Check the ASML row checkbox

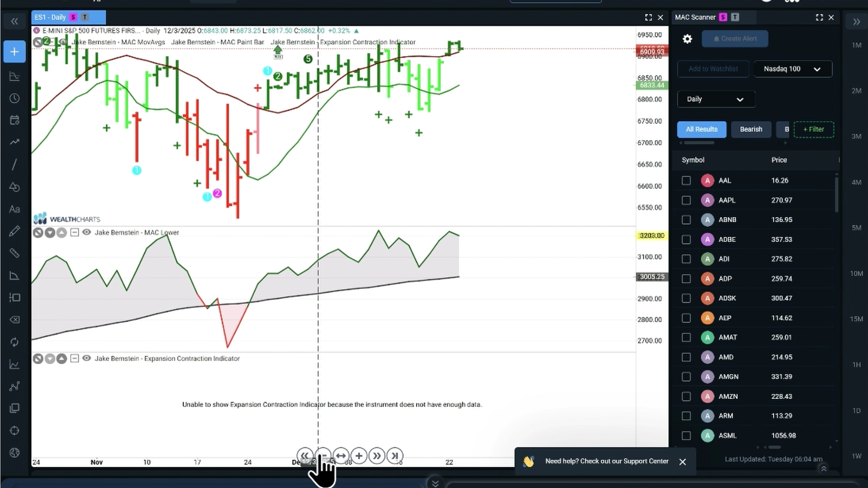(x=686, y=436)
